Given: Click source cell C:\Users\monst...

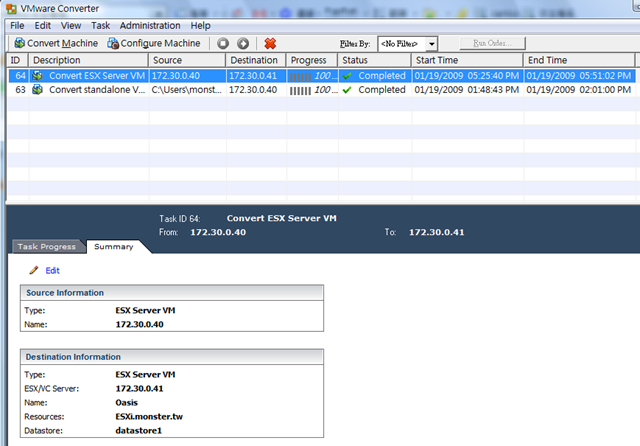Looking at the screenshot, I should (187, 90).
